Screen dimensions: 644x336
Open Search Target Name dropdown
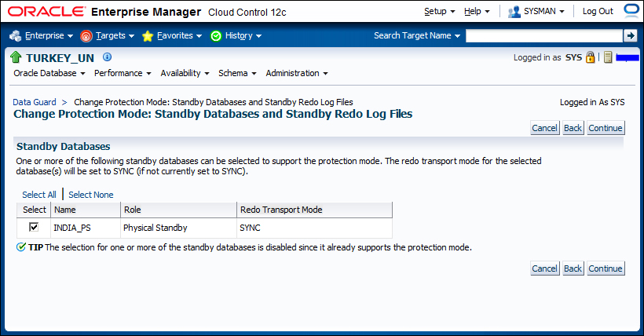(417, 36)
